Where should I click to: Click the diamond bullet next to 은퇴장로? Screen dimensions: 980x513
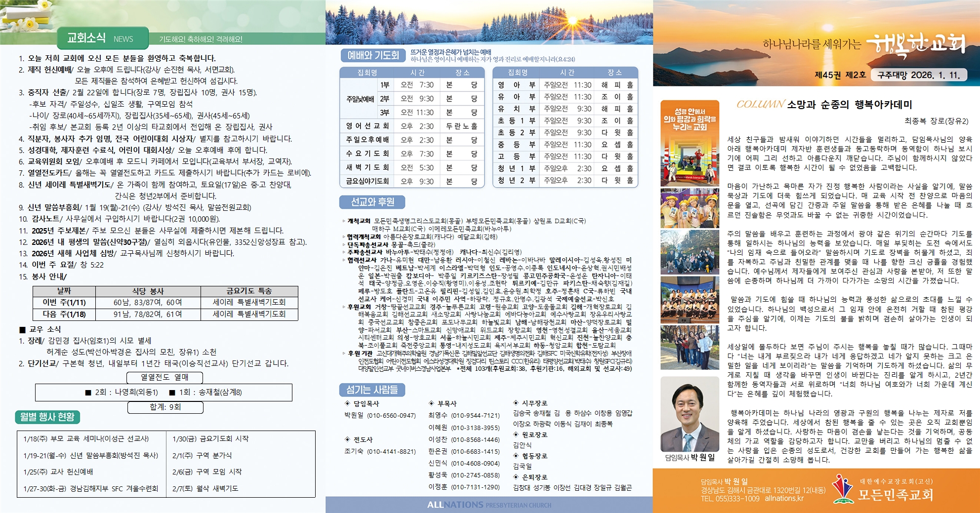516,477
